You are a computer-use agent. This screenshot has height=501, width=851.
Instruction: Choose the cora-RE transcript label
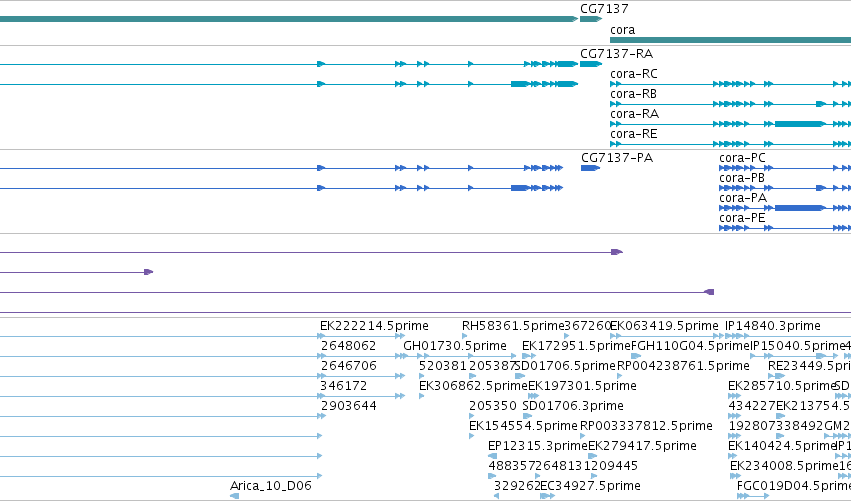633,134
